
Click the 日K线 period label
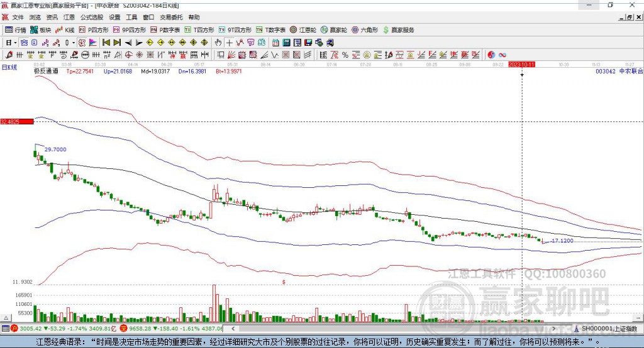point(9,67)
